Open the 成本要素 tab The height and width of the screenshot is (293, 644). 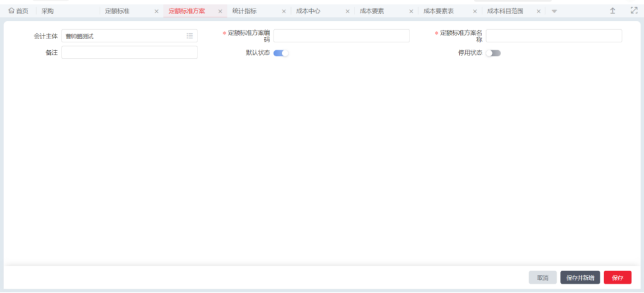pos(372,11)
